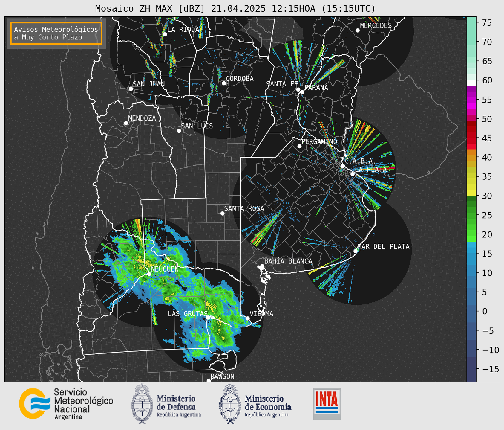
Task: Select the Paraná city marker
Action: pos(302,92)
